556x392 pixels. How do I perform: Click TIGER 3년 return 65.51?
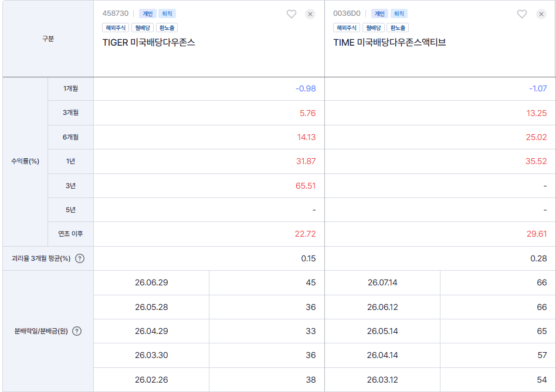[x=306, y=186]
